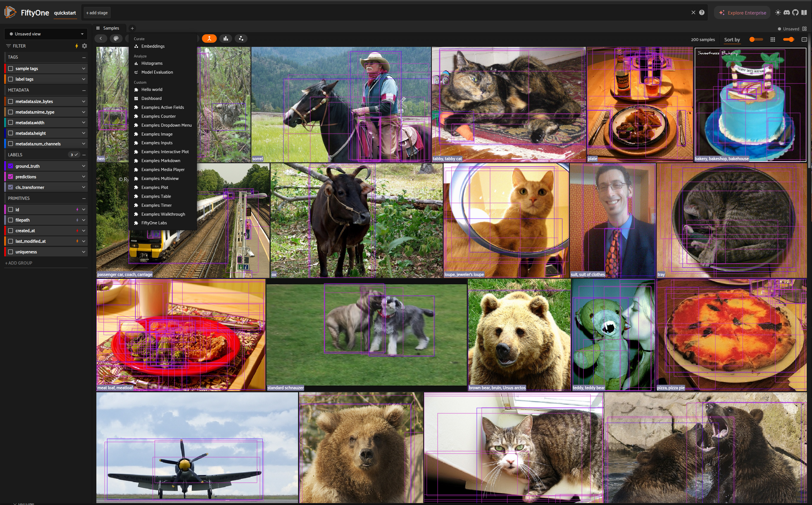Open the color scheme palette icon
Image resolution: width=812 pixels, height=505 pixels.
coord(116,39)
